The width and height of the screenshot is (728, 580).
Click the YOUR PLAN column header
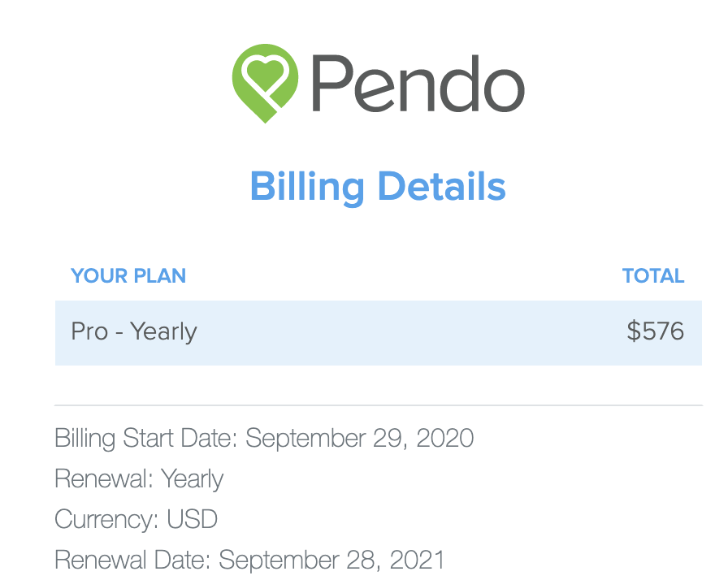click(128, 275)
